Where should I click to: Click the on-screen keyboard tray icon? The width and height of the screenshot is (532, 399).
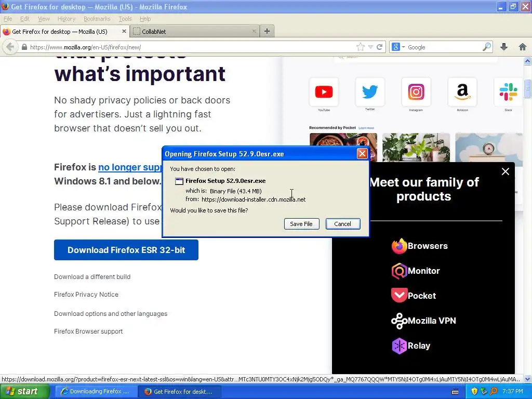(455, 392)
